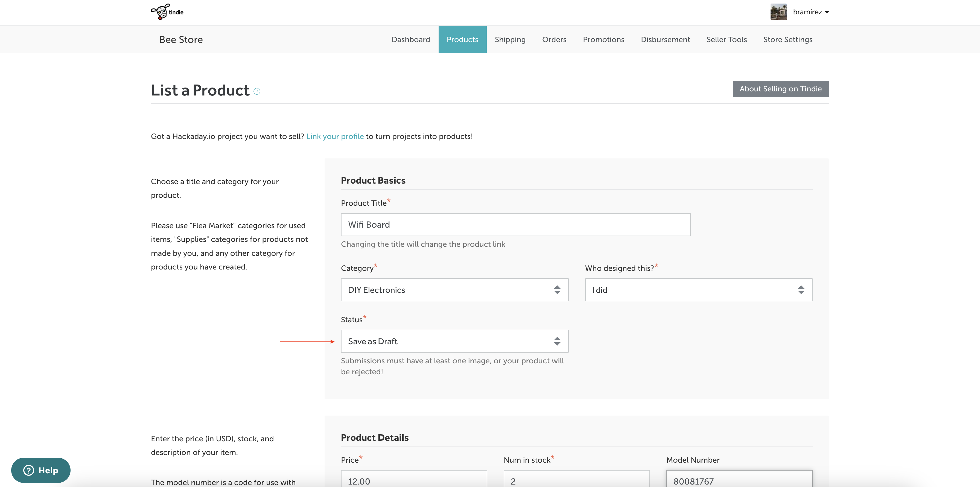The image size is (980, 487).
Task: Go to the Dashboard tab
Action: click(410, 40)
